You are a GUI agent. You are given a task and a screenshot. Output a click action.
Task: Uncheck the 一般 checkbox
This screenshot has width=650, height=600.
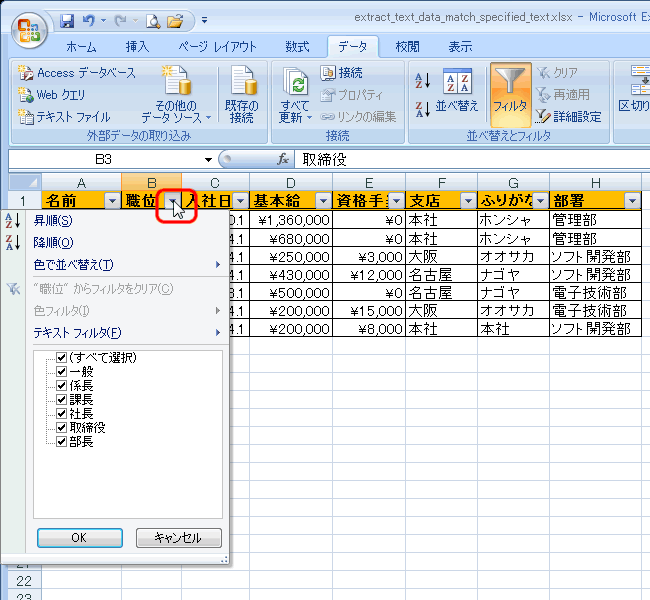[x=61, y=372]
